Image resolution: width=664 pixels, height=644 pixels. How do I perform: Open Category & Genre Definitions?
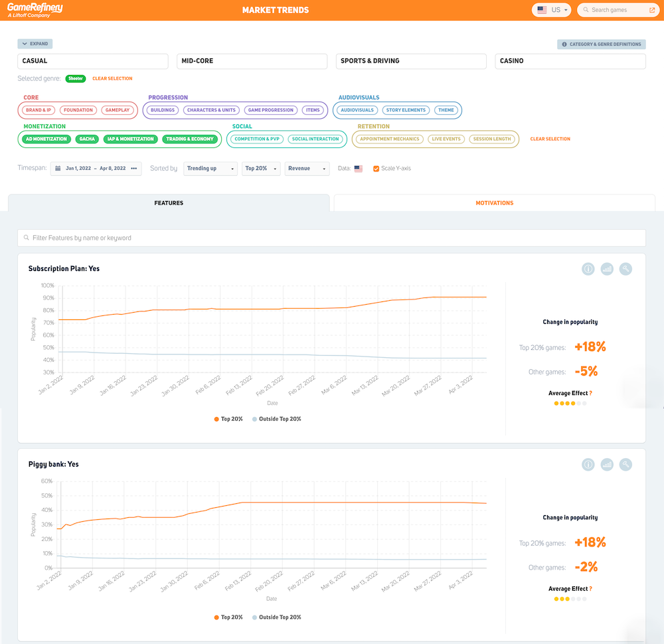coord(602,44)
